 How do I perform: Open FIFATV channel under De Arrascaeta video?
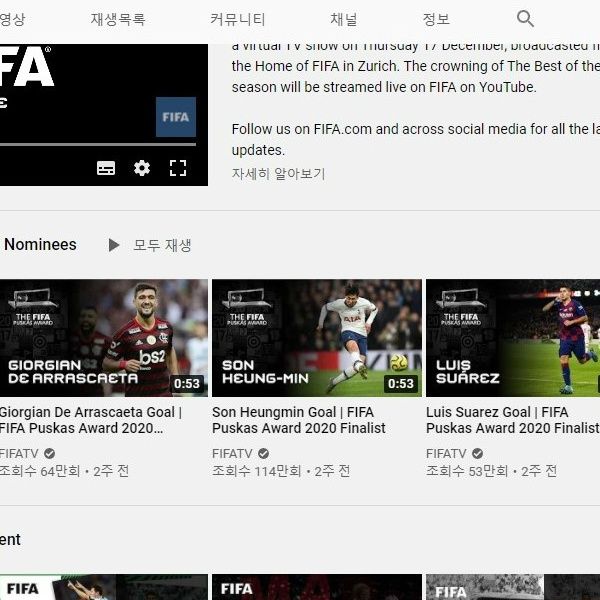pos(19,453)
